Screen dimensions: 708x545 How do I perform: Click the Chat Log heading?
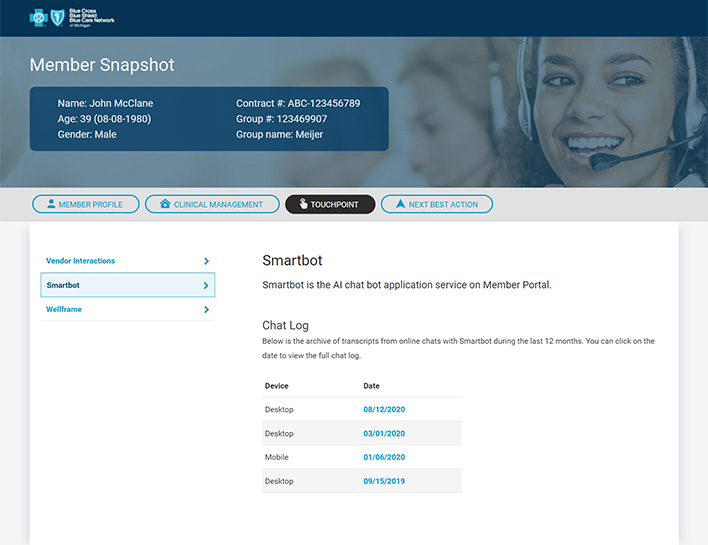[x=285, y=325]
